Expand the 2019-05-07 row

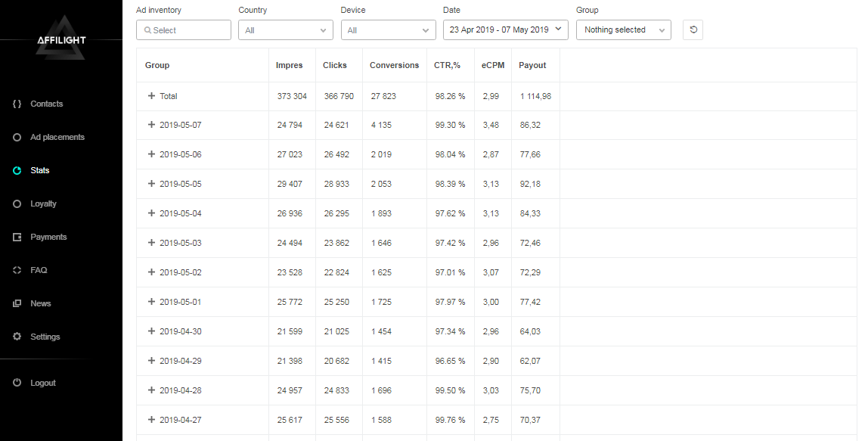tap(151, 125)
